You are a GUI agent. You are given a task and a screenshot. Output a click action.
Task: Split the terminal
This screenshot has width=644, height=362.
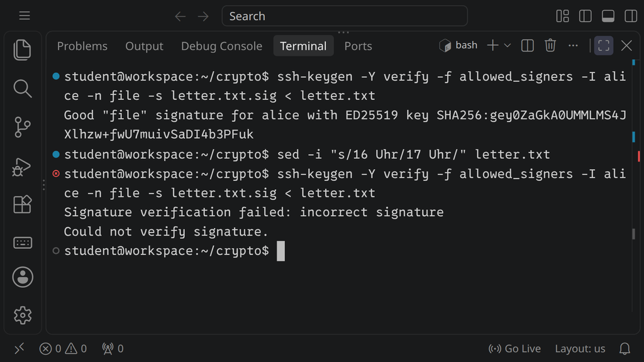pos(528,45)
